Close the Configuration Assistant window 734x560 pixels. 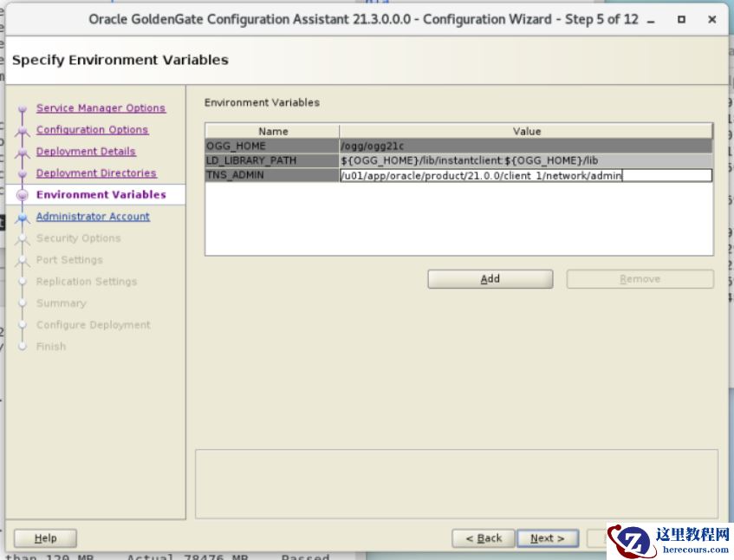[x=712, y=20]
